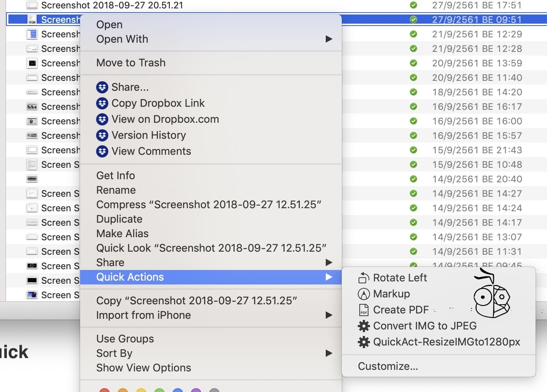Viewport: 547px width, 392px height.
Task: Select the Convert IMG to JPEG gear icon
Action: click(364, 326)
